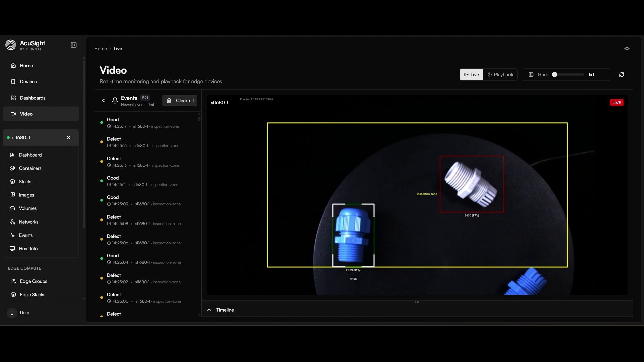Open Edge Stacks
Viewport: 644px width, 362px height.
pyautogui.click(x=41, y=295)
